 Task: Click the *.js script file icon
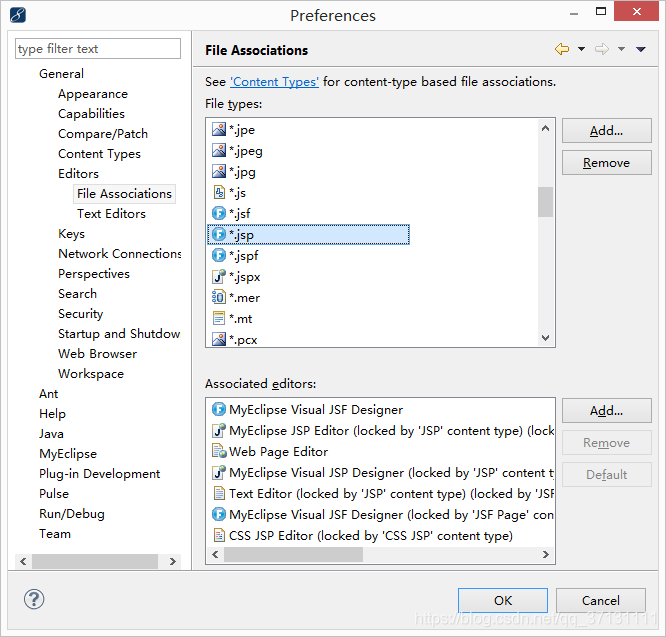(219, 192)
